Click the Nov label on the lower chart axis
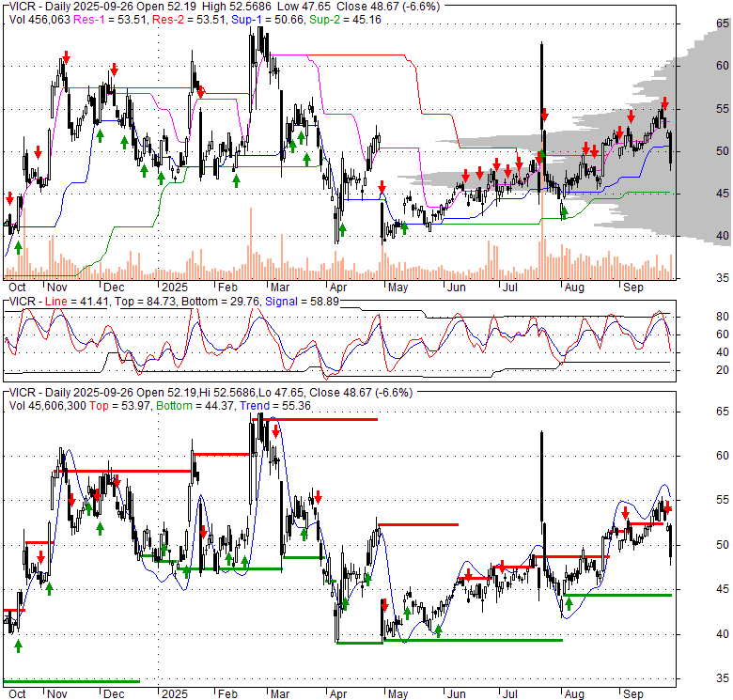The height and width of the screenshot is (700, 733). tap(57, 694)
